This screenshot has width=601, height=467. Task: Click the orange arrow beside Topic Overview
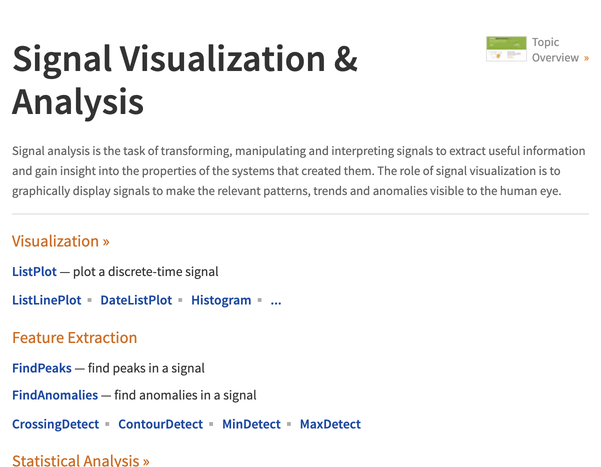coord(586,58)
